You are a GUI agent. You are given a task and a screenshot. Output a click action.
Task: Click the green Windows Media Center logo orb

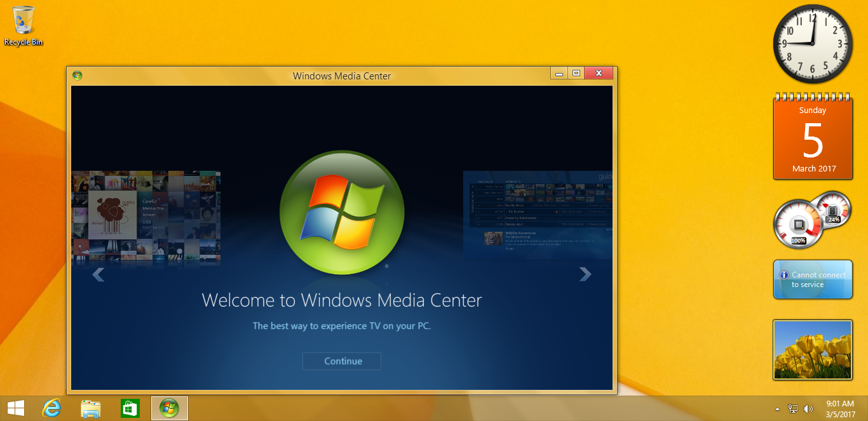342,213
